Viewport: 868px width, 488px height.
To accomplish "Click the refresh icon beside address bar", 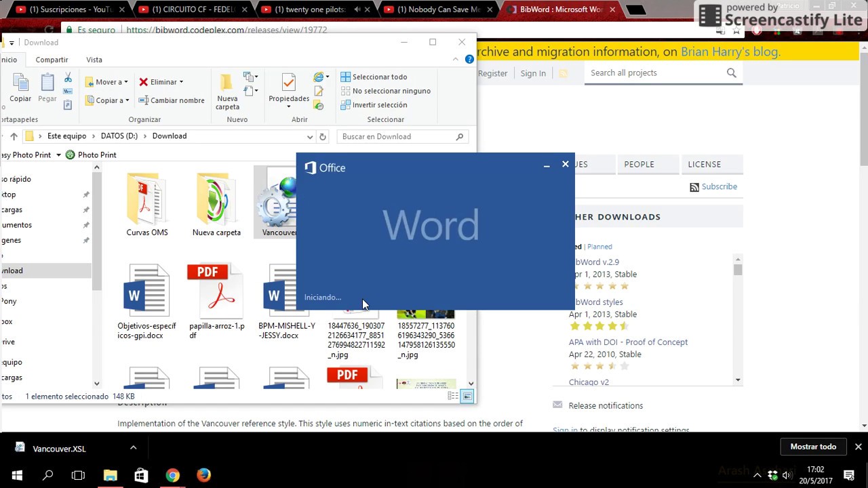I will [323, 136].
